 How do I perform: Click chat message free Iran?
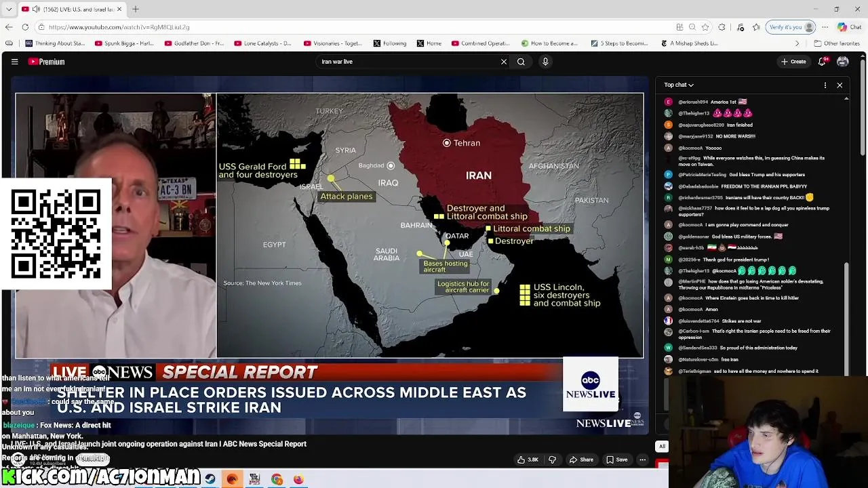(729, 359)
